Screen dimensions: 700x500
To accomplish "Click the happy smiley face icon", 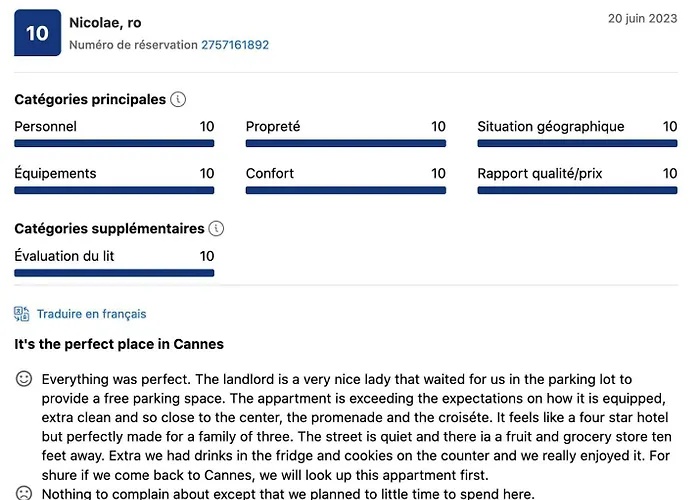I will click(24, 380).
